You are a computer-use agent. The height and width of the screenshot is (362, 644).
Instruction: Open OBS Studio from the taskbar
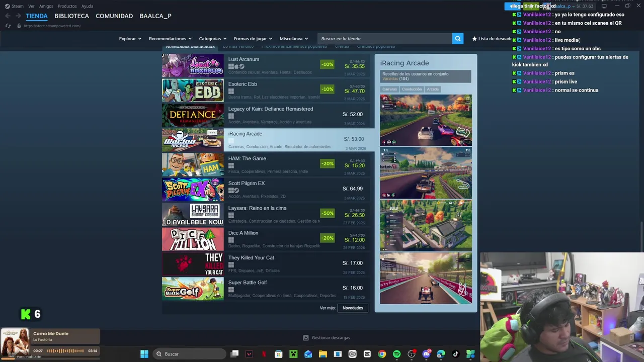click(x=412, y=354)
